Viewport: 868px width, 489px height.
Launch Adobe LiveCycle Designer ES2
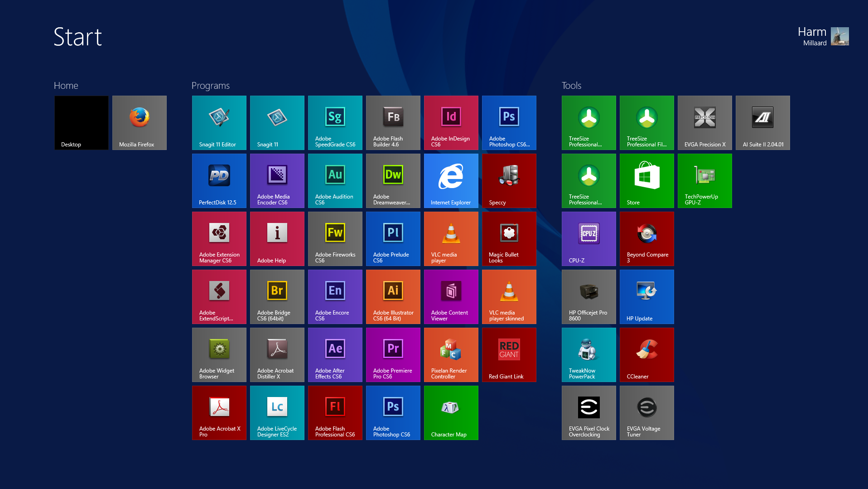(x=277, y=413)
